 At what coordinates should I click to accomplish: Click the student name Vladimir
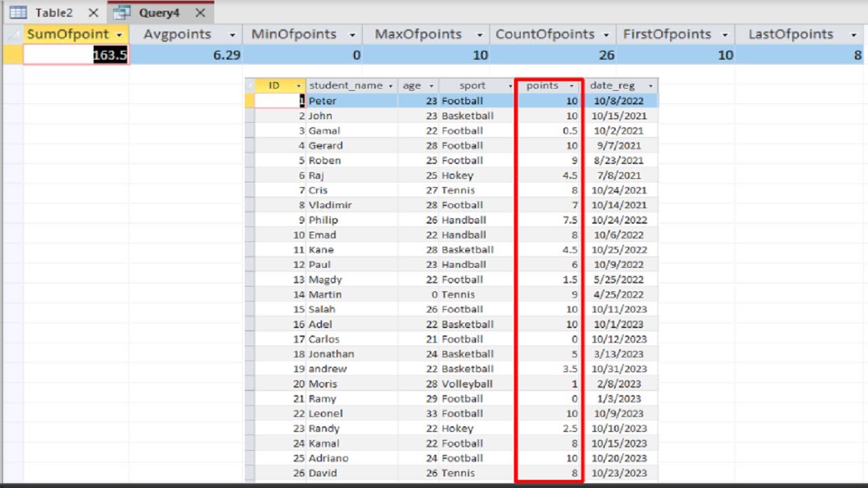coord(330,205)
